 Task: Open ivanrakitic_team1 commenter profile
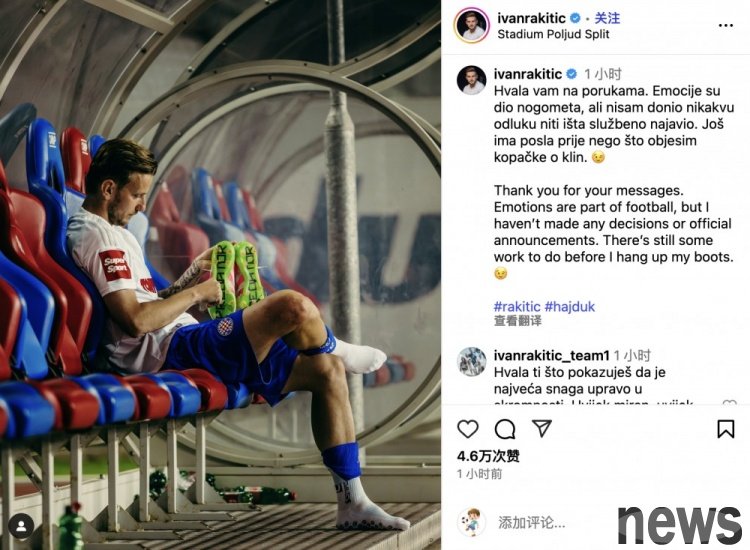(551, 355)
